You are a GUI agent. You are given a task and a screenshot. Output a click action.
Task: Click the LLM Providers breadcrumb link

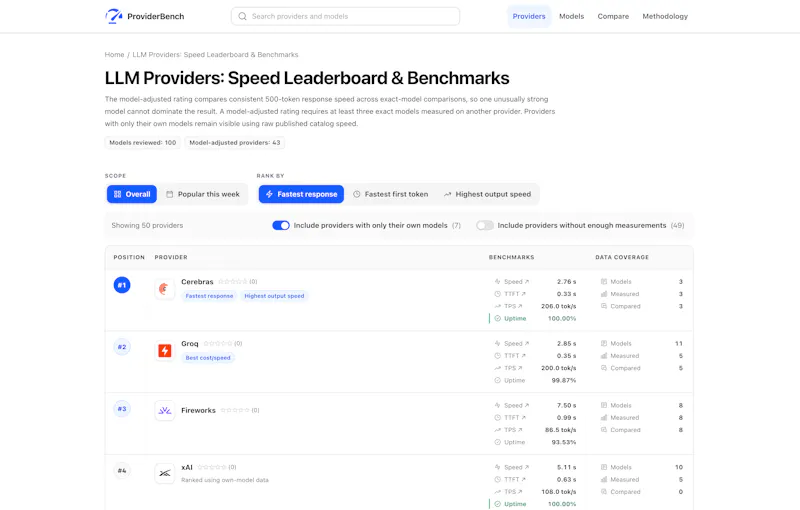point(215,55)
